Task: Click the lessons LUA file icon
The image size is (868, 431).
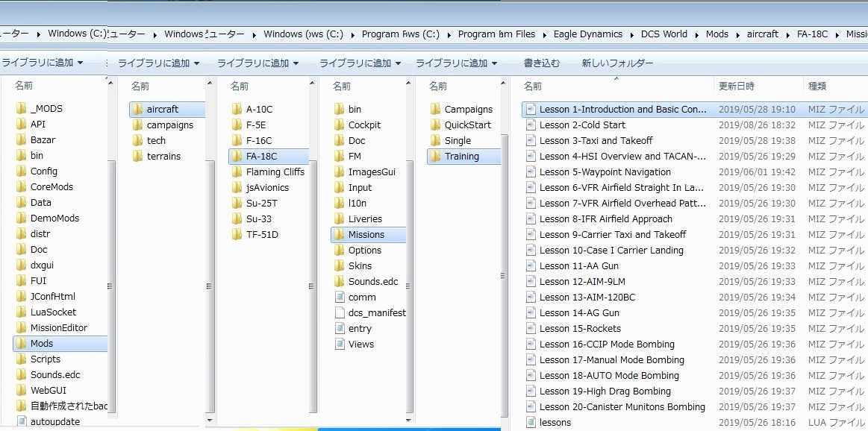Action: click(x=531, y=422)
